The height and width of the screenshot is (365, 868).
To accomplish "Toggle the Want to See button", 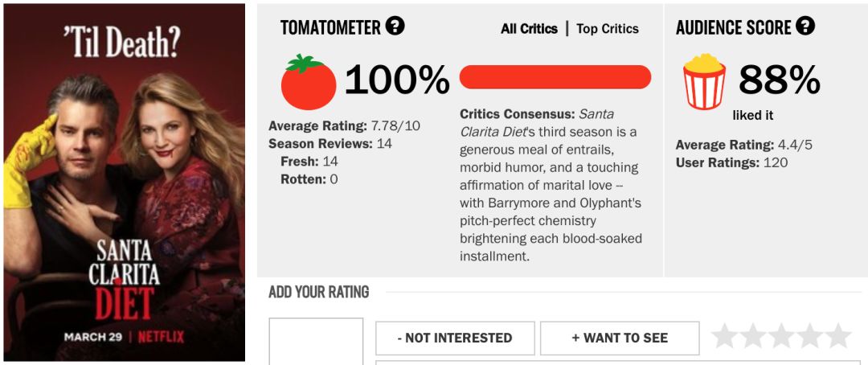I will pyautogui.click(x=620, y=338).
